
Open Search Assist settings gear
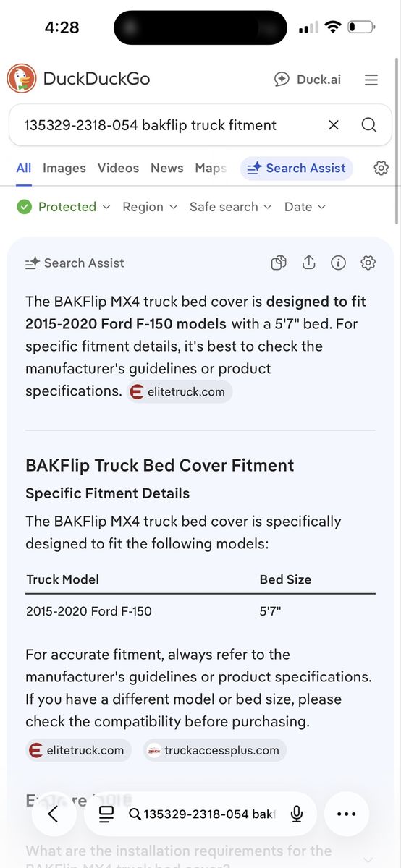368,263
